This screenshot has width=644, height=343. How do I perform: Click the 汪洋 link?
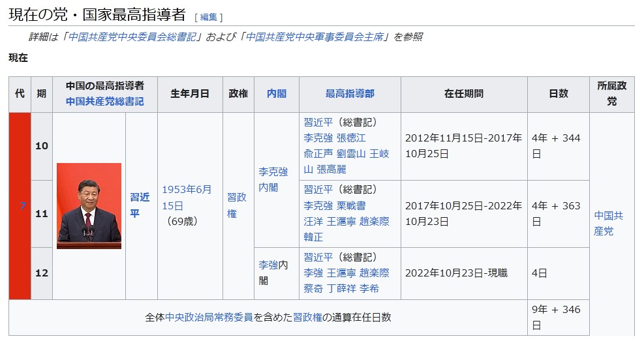coord(313,221)
